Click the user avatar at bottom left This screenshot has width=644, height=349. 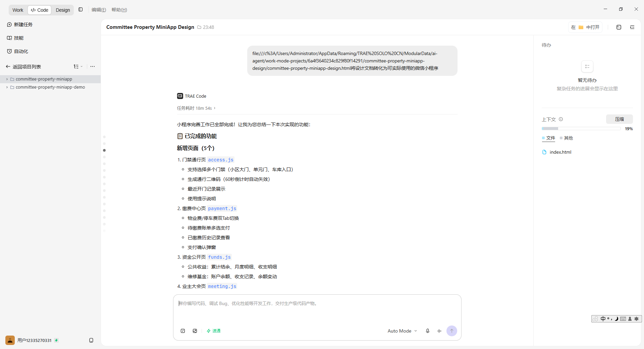[x=10, y=340]
